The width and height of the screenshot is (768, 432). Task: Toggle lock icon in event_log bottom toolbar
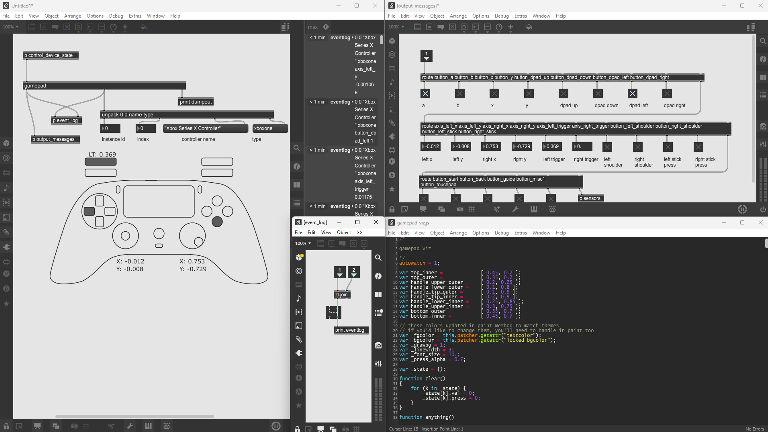click(x=297, y=429)
